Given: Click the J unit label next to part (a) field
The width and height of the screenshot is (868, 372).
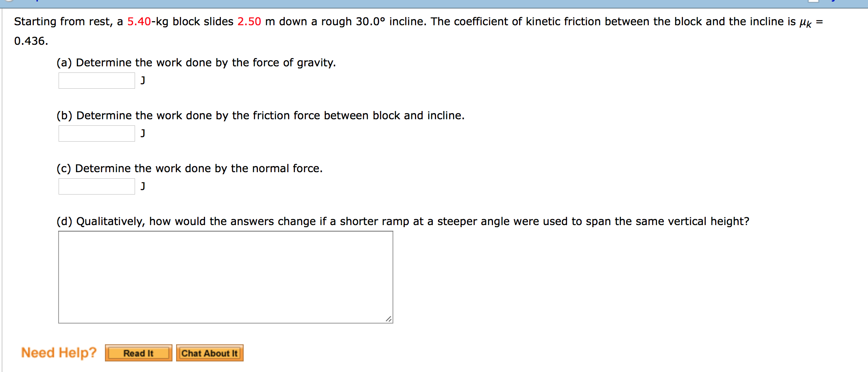Looking at the screenshot, I should [x=142, y=80].
